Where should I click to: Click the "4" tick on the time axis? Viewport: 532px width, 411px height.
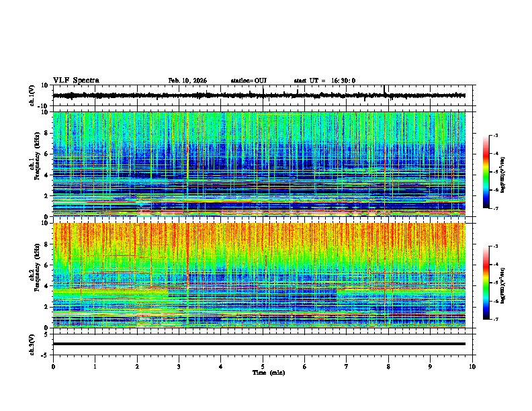[x=221, y=367]
